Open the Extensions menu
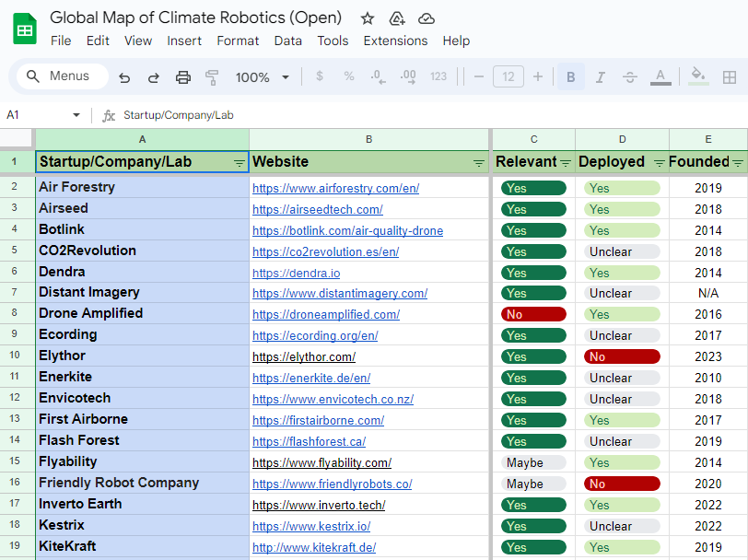The image size is (748, 560). tap(395, 41)
